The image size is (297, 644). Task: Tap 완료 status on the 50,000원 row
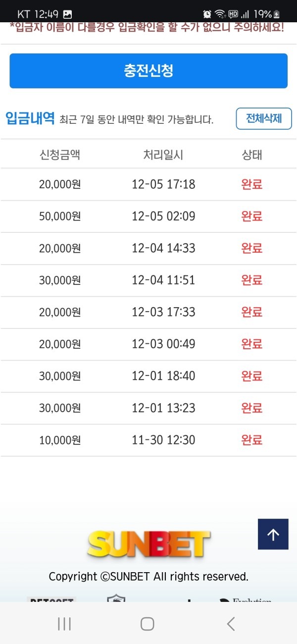(x=252, y=216)
